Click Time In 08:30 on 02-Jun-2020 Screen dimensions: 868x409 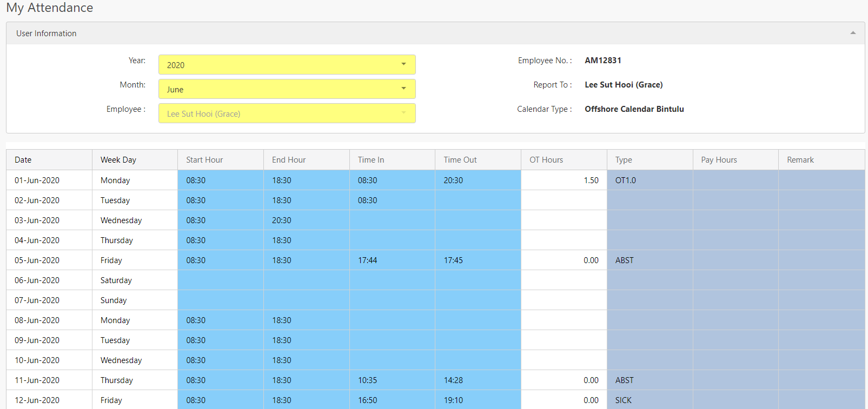pyautogui.click(x=392, y=200)
